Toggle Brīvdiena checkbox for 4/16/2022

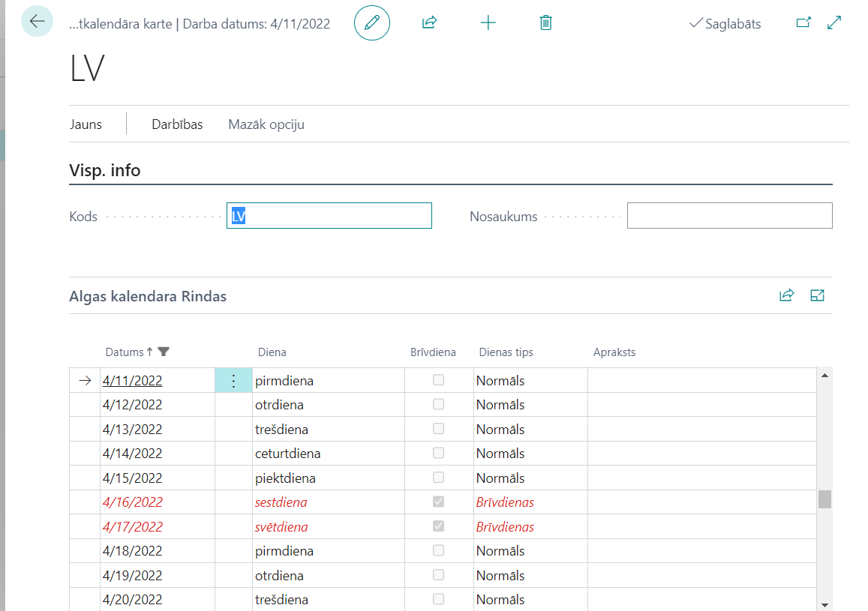[x=438, y=502]
